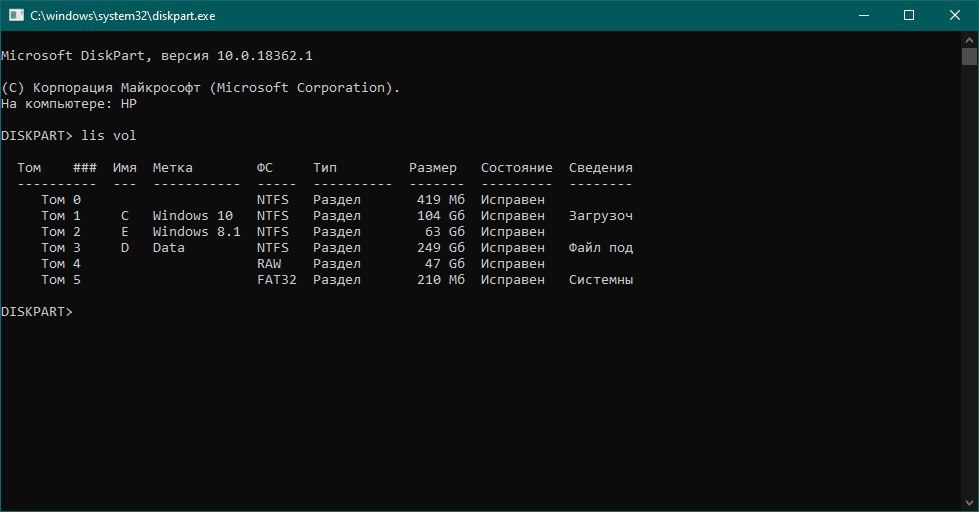Screen dimensions: 979x512
Task: Click drive letter D in Том 3 row
Action: tap(125, 248)
